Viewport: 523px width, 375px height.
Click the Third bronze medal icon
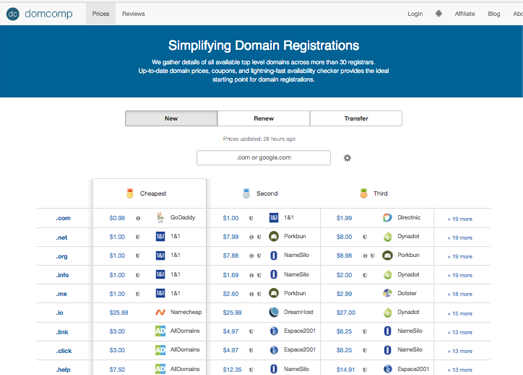[364, 193]
